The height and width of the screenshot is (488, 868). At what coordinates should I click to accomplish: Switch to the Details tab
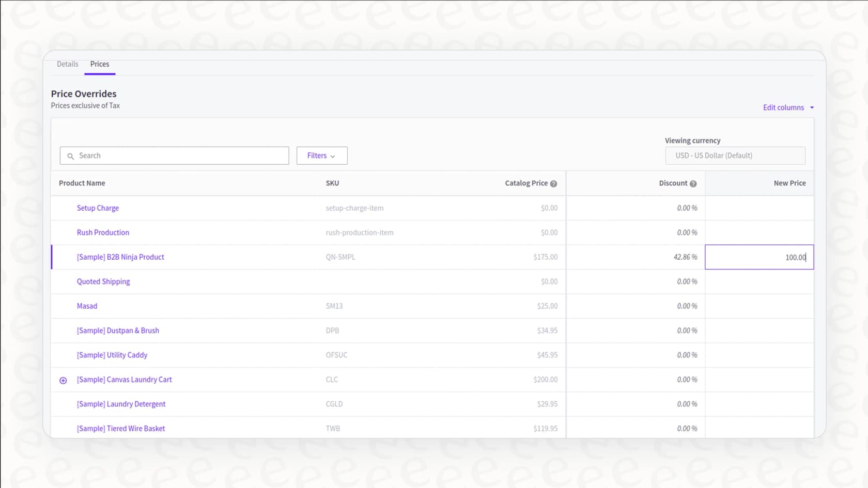(x=68, y=64)
